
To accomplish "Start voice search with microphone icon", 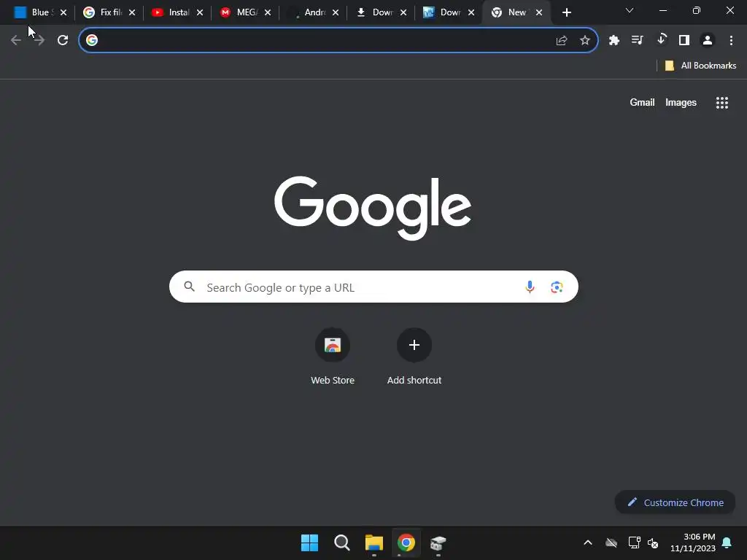I will 530,287.
